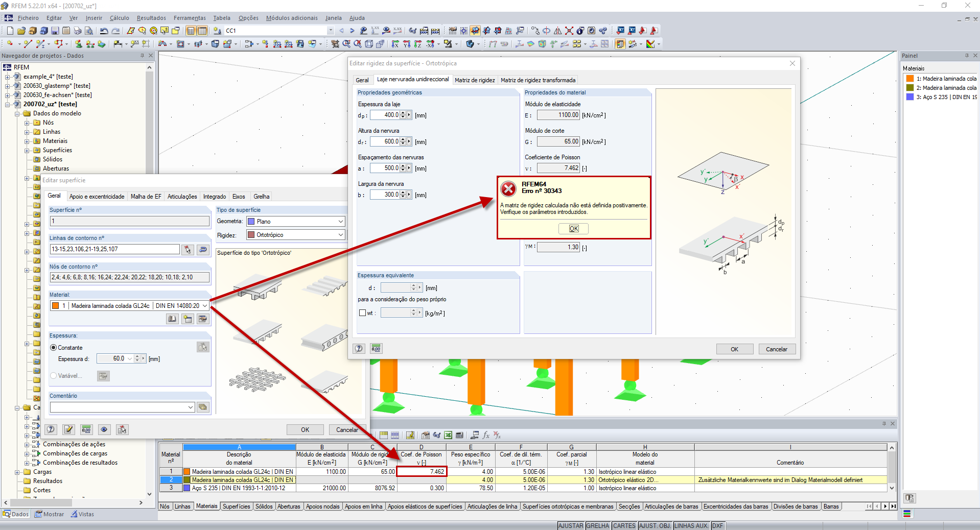Redo the last undone action
The width and height of the screenshot is (980, 530).
(115, 31)
